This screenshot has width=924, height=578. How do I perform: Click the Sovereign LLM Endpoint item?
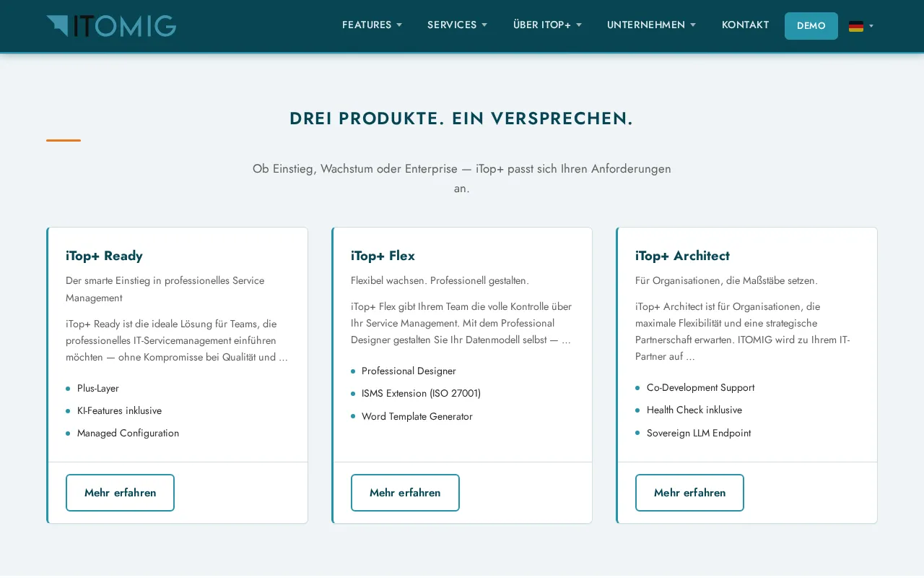(x=699, y=433)
